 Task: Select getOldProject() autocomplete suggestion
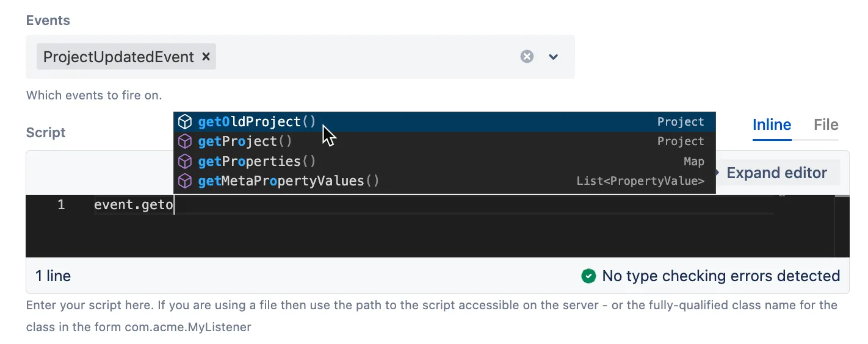click(x=444, y=122)
